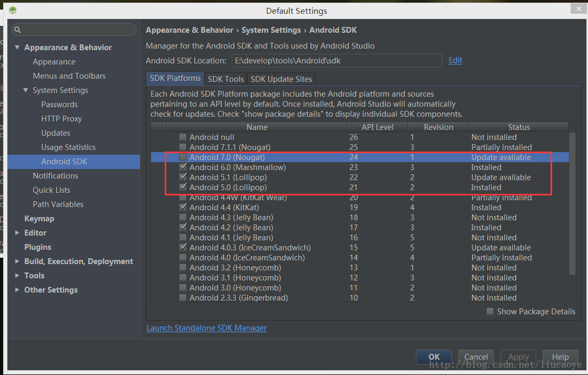Open Menus and Toolbars settings
The height and width of the screenshot is (375, 588).
coord(69,76)
